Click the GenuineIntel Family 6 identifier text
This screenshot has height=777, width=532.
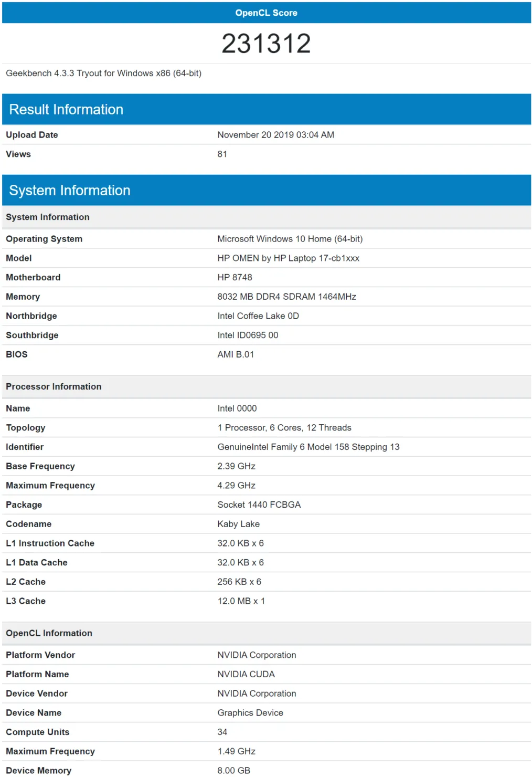click(308, 447)
